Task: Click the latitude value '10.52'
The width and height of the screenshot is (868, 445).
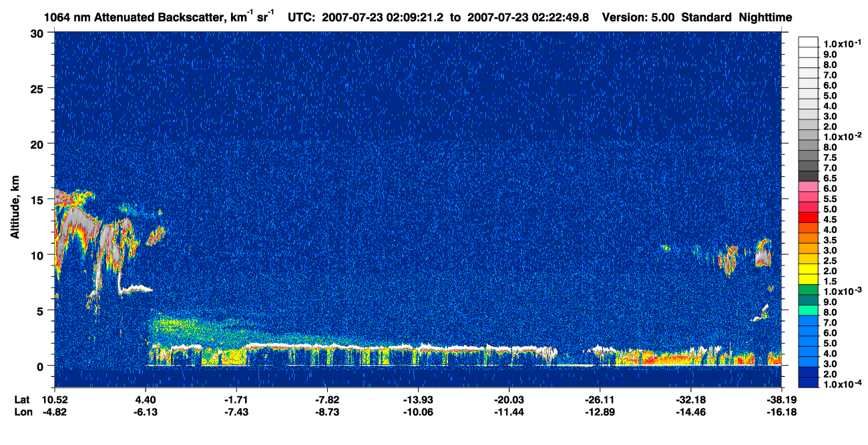Action: (54, 400)
